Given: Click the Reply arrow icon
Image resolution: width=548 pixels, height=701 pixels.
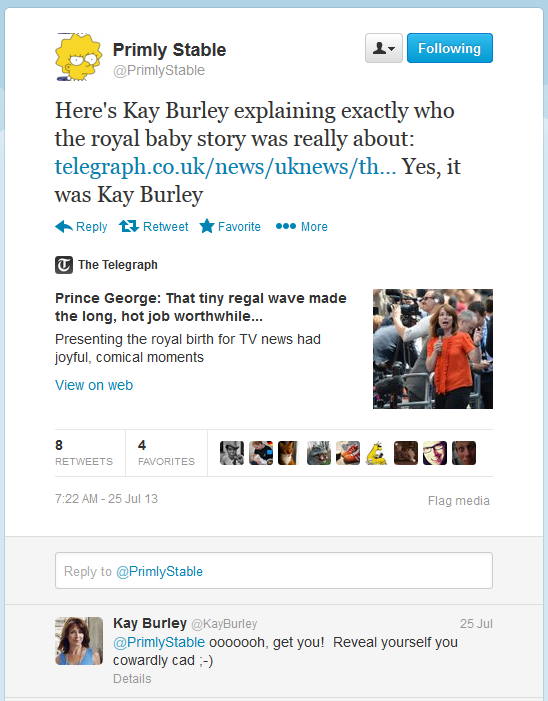Looking at the screenshot, I should pyautogui.click(x=64, y=227).
